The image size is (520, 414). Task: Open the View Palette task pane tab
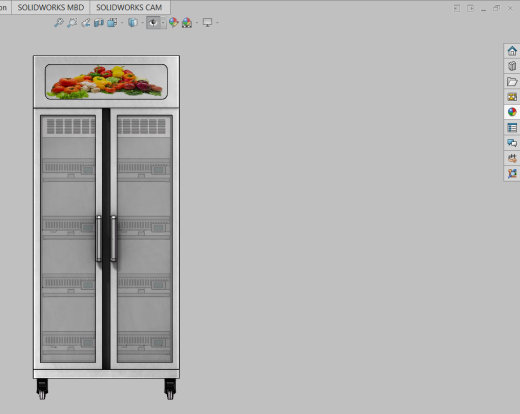[512, 97]
